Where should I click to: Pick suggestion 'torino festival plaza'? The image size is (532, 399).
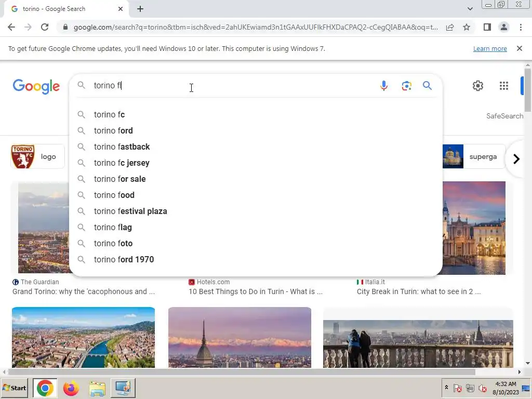coord(256,211)
